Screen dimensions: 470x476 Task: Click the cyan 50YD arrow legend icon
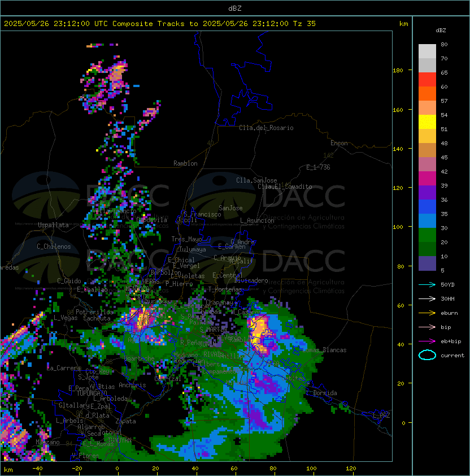(x=427, y=284)
